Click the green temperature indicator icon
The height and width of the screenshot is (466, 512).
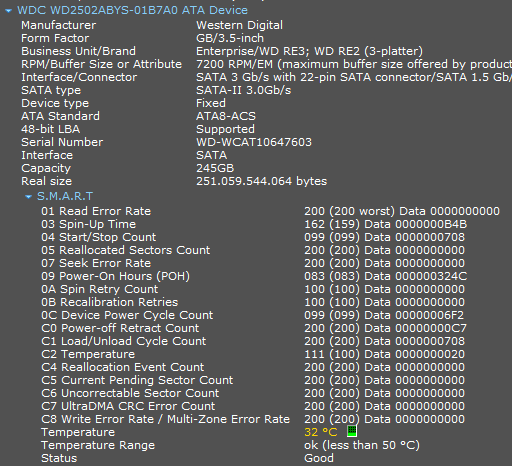tap(352, 431)
